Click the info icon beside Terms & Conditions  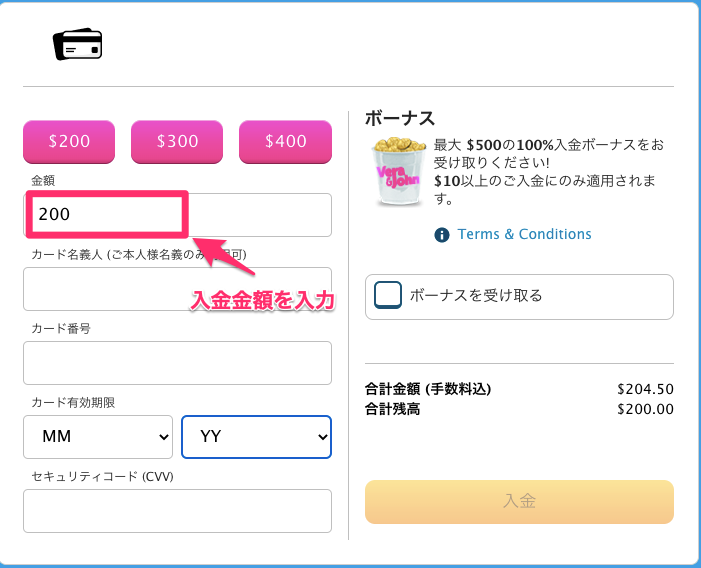tap(442, 235)
